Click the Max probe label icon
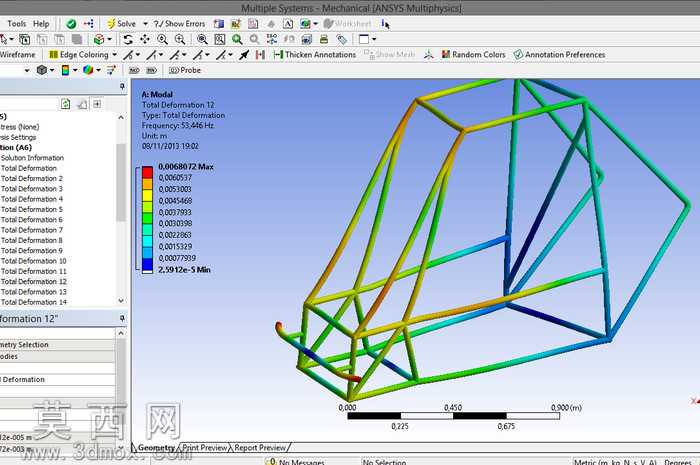The image size is (700, 465). click(x=134, y=70)
